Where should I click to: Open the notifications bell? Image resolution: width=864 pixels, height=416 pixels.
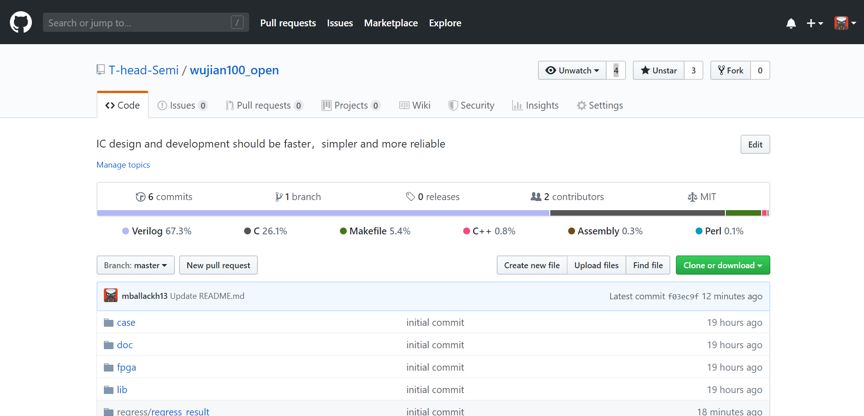[x=791, y=23]
